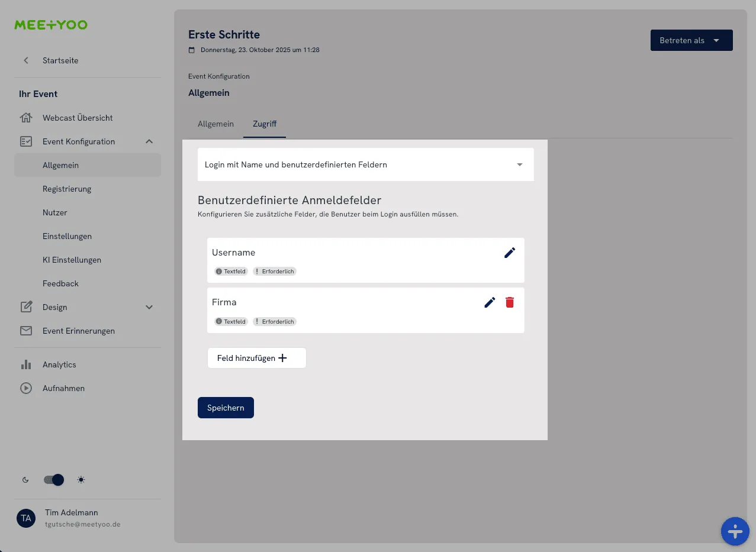Click the blue floating plus button
Image resolution: width=756 pixels, height=552 pixels.
coord(735,531)
